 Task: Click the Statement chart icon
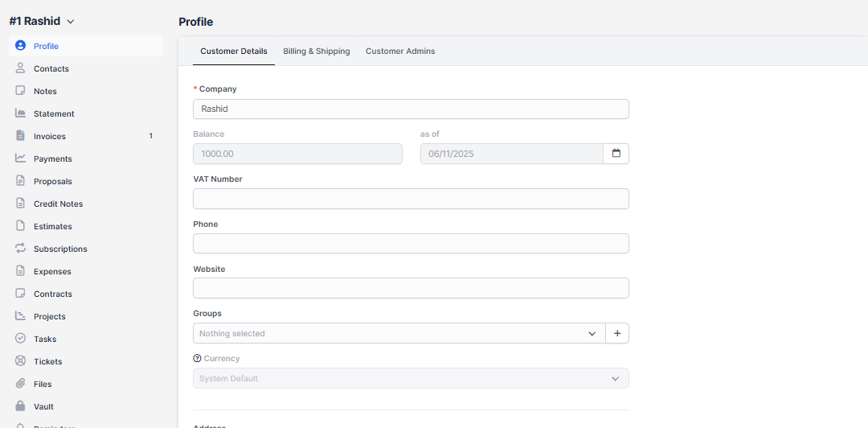[21, 113]
